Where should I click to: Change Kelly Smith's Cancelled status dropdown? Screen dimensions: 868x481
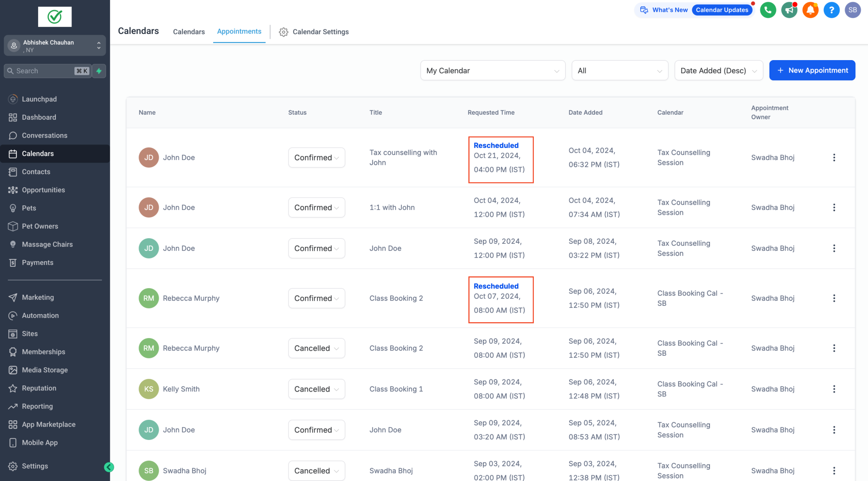click(316, 389)
